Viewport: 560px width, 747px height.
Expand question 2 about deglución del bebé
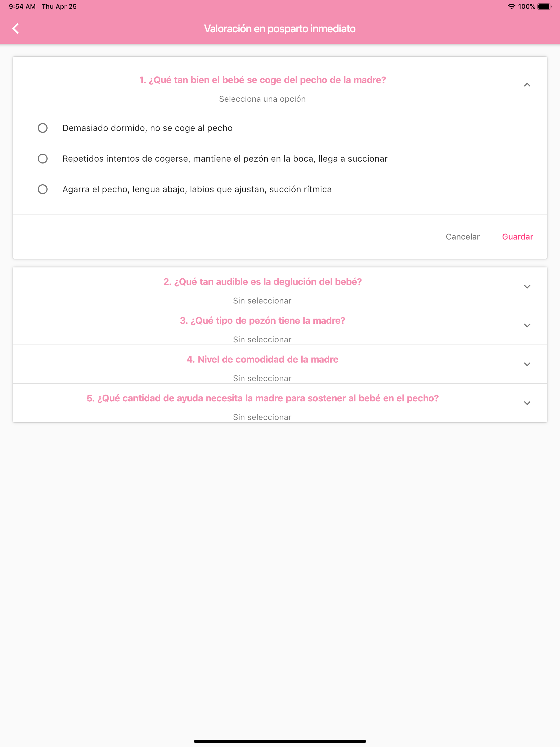point(527,286)
